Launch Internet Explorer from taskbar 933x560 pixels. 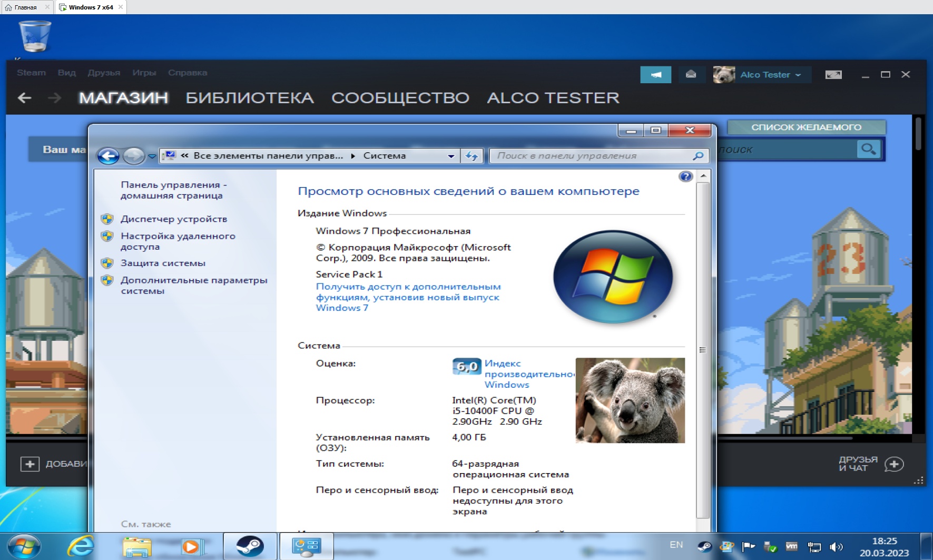80,546
